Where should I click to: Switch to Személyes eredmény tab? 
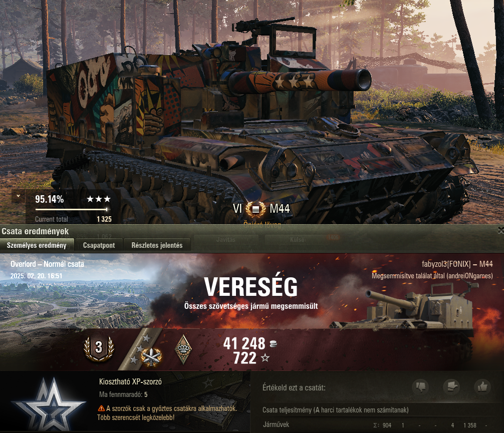[x=37, y=245]
